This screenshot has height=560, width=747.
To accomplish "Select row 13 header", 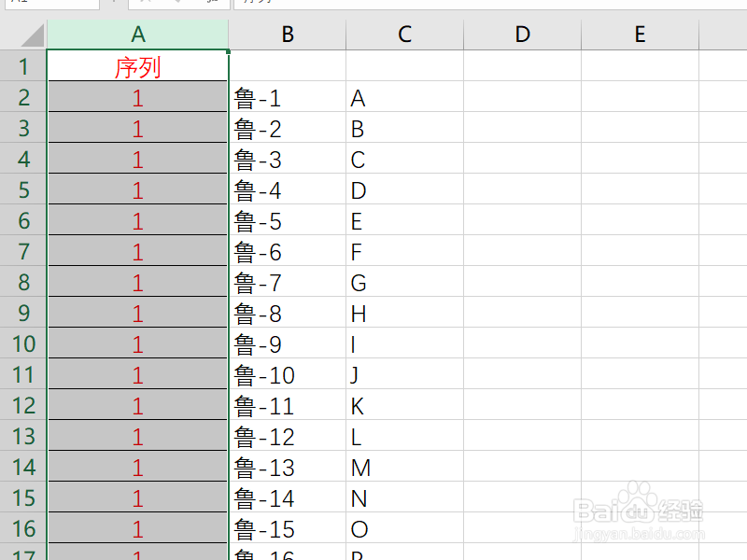I will [23, 435].
